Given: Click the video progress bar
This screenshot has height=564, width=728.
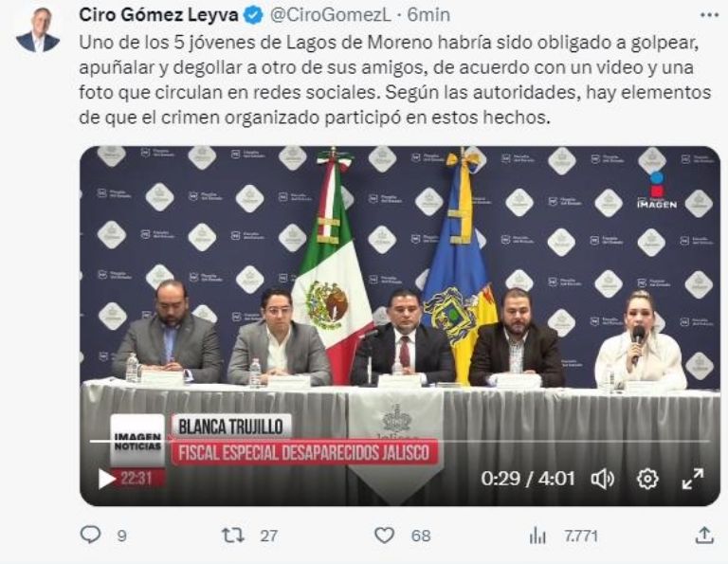Looking at the screenshot, I should (399, 441).
